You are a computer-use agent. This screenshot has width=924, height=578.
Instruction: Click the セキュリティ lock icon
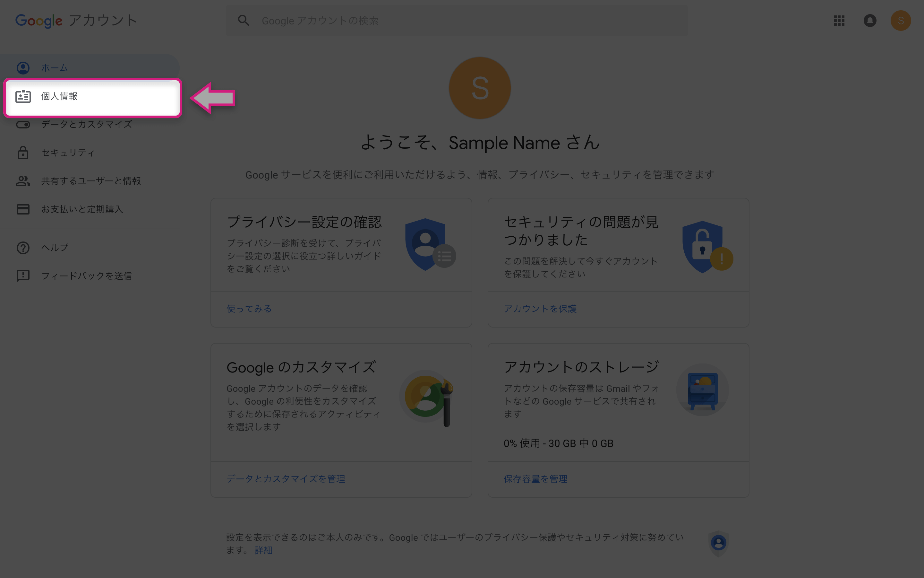23,153
